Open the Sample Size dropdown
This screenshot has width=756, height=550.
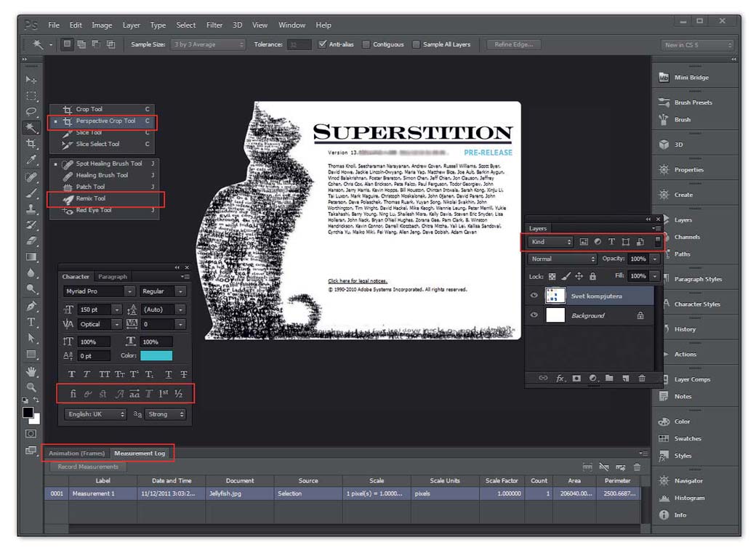(209, 44)
